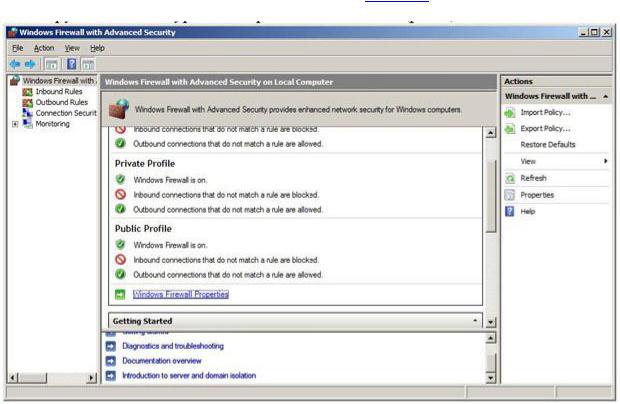
Task: Select Monitoring in the tree
Action: [53, 124]
